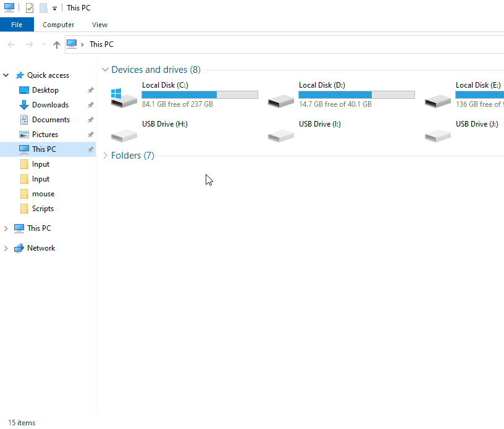Expand the Network tree node chevron
This screenshot has height=429, width=504.
[6, 248]
